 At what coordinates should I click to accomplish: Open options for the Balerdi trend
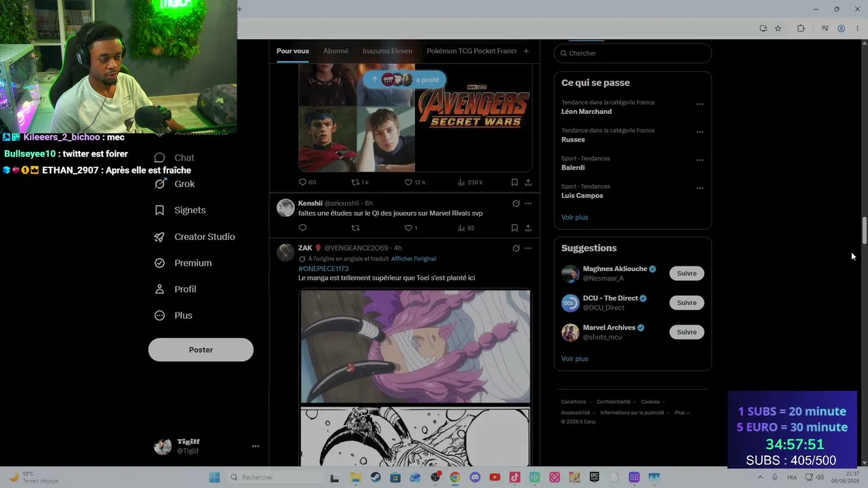[x=700, y=160]
